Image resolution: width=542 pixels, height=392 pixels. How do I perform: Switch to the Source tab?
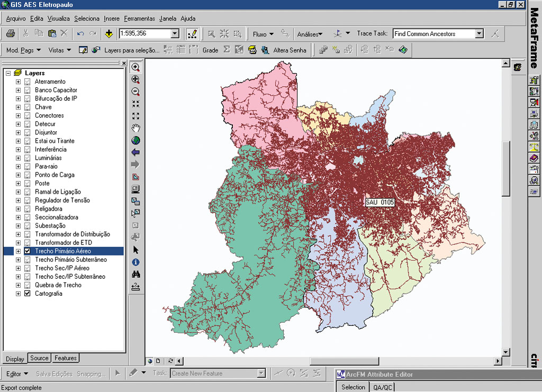39,358
